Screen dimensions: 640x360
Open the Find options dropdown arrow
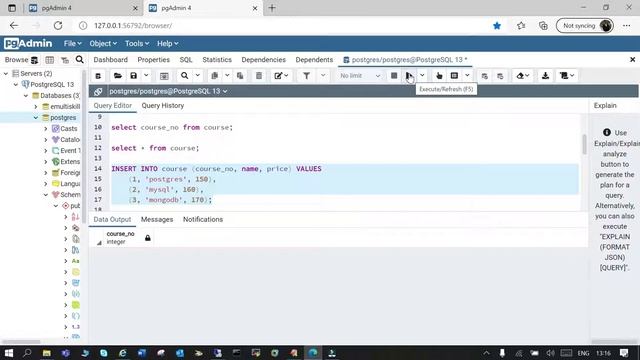[x=198, y=76]
